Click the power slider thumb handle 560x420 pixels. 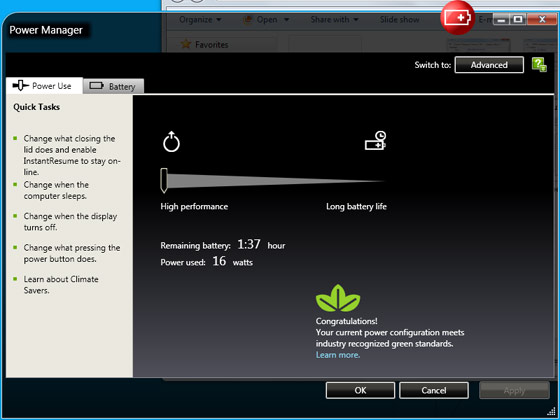coord(164,180)
